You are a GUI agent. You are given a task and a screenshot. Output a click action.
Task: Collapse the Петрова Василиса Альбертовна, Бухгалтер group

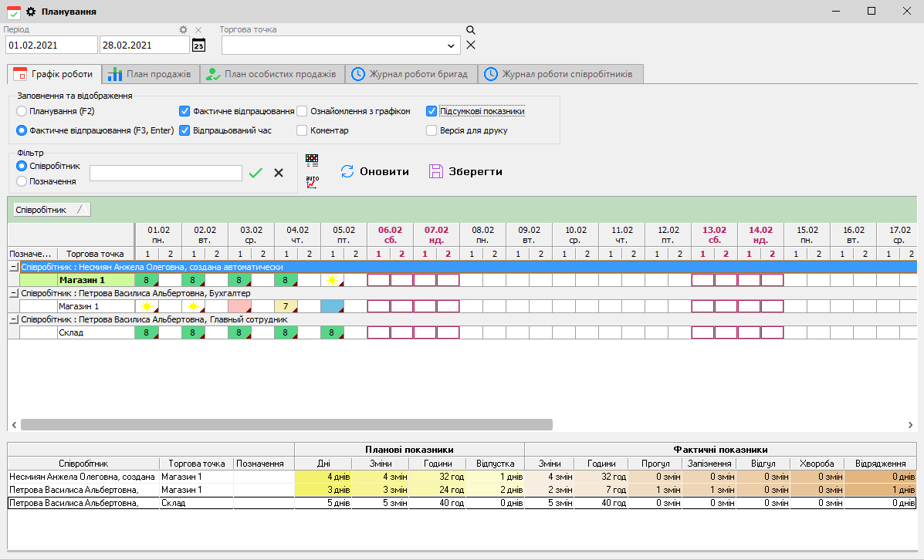click(x=13, y=293)
